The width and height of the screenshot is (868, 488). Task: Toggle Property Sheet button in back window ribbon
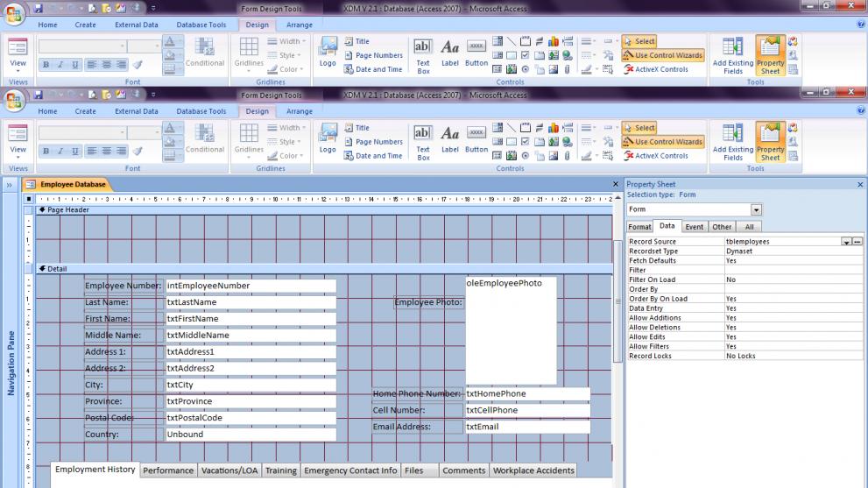point(770,56)
